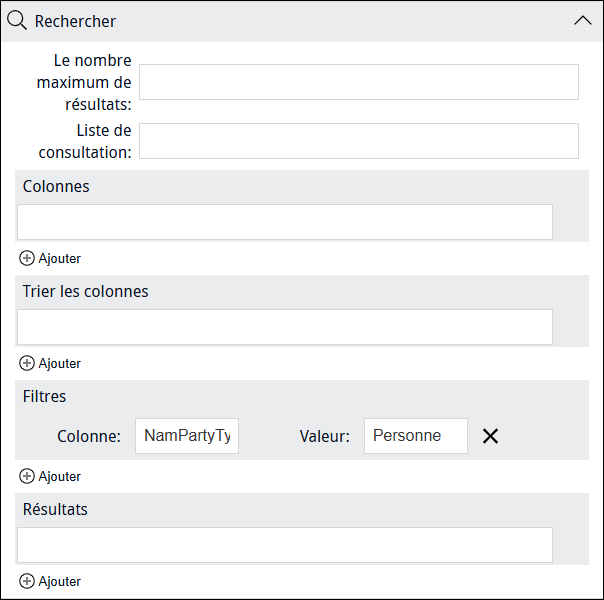Click the Colonnes section header

(56, 186)
